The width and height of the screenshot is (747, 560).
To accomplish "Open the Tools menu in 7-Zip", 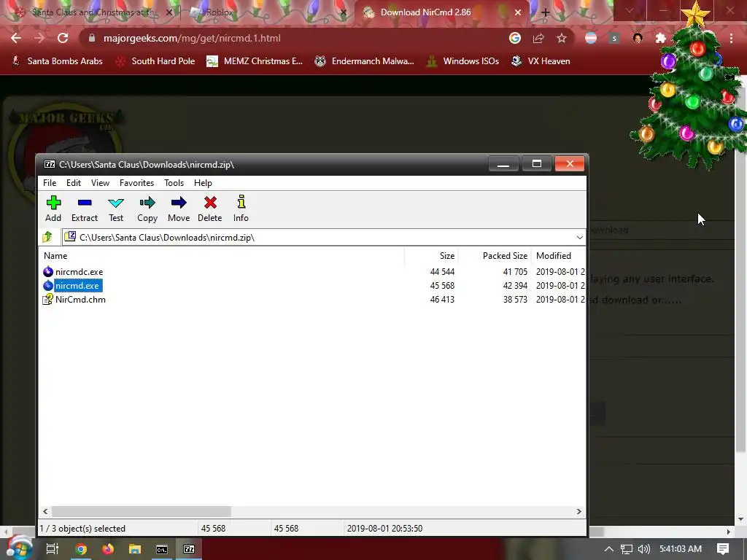I will pyautogui.click(x=174, y=183).
